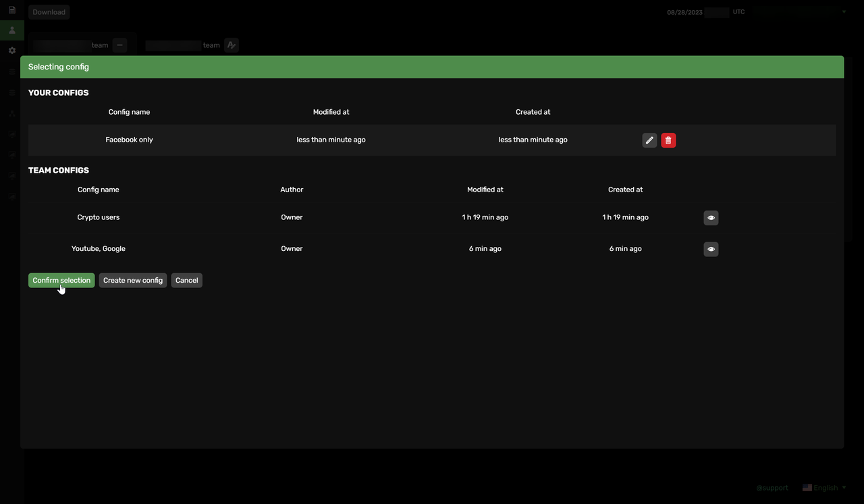This screenshot has width=864, height=504.
Task: View the Youtube, Google config
Action: [x=711, y=249]
